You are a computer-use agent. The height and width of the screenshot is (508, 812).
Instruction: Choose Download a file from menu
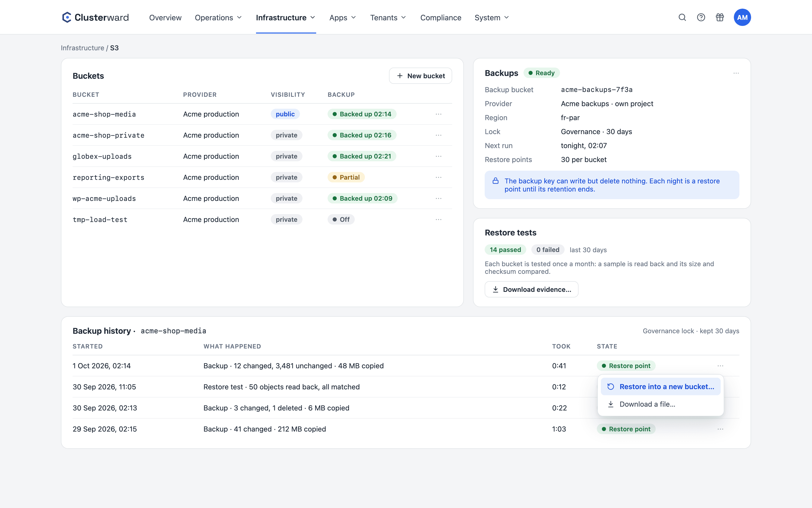click(x=660, y=404)
